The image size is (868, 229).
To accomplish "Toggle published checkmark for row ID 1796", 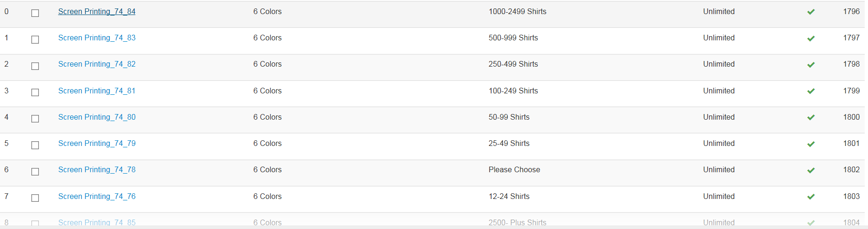I will 811,12.
